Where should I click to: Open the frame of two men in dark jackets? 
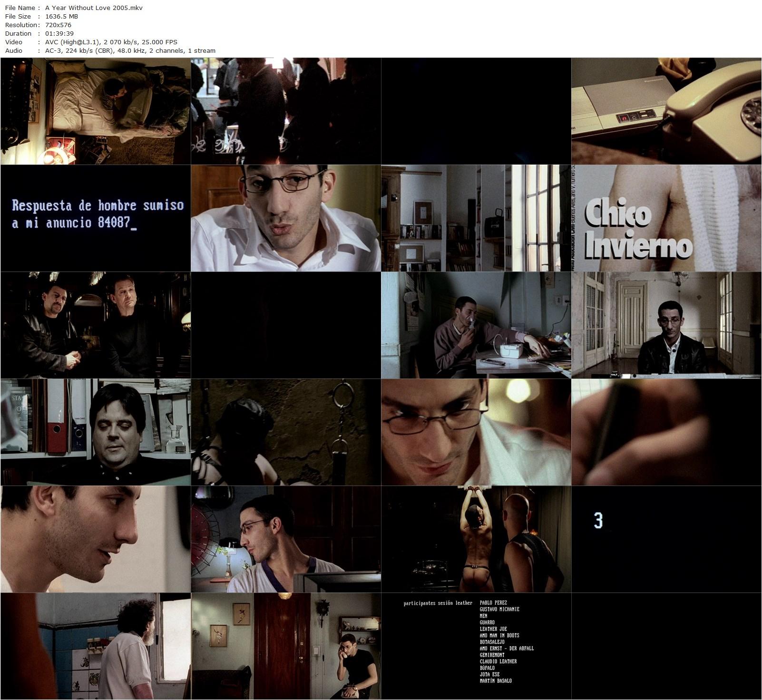pos(96,325)
